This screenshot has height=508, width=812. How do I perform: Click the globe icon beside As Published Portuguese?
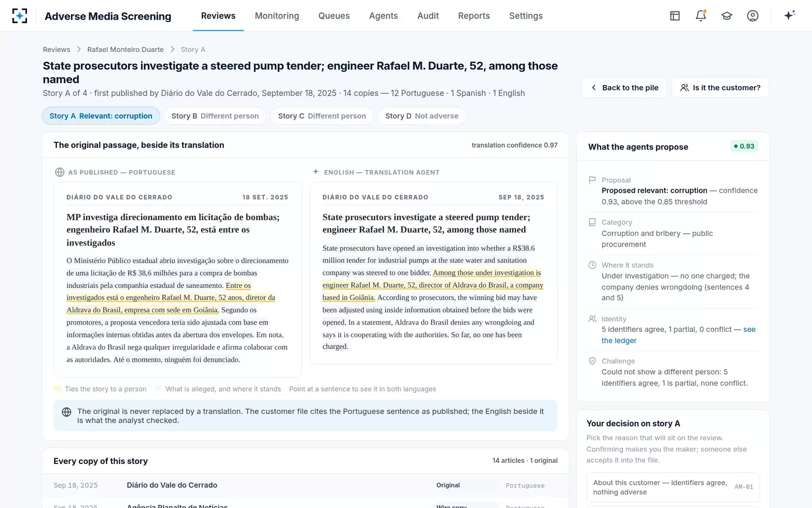[x=60, y=172]
